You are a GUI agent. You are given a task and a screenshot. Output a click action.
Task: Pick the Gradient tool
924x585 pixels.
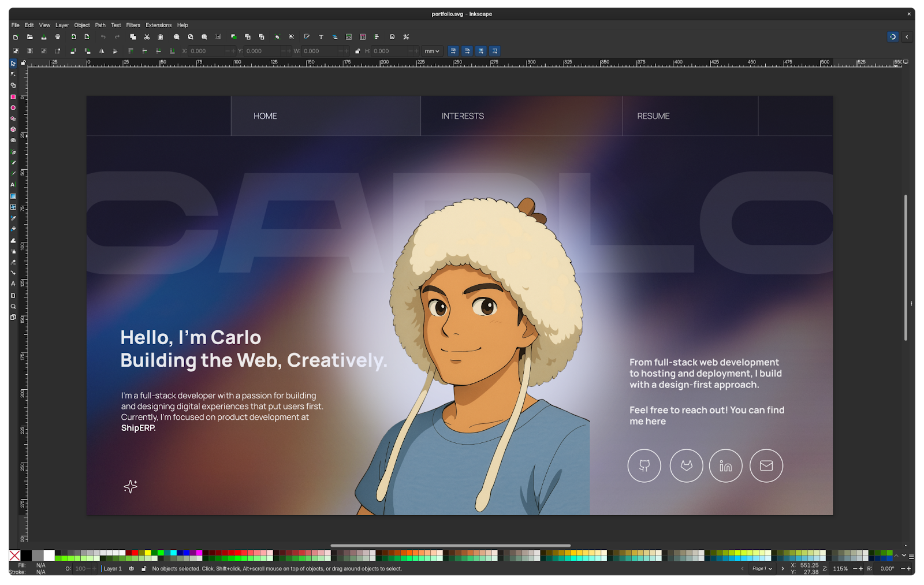(13, 196)
